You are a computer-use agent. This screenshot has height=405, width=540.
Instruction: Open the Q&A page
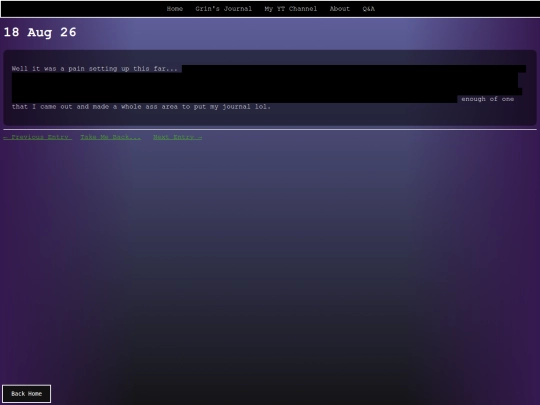368,9
